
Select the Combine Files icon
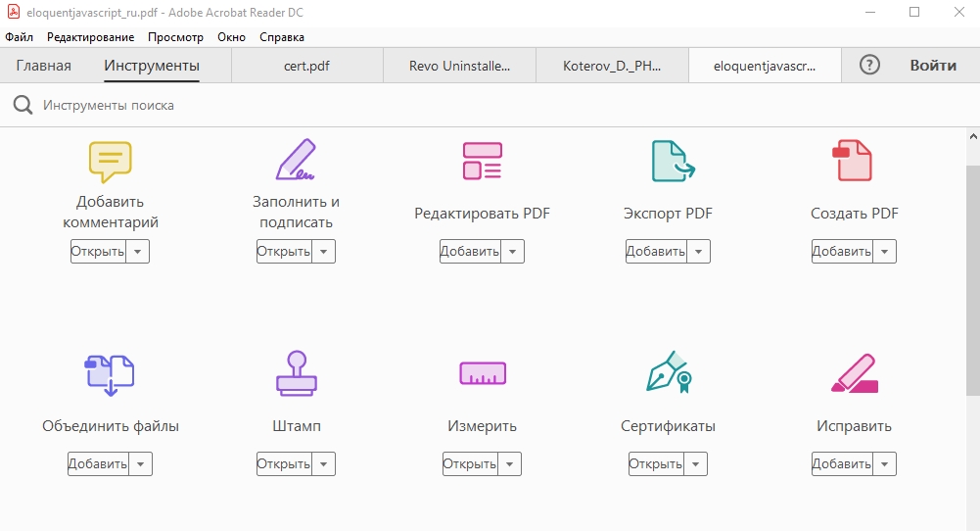110,375
